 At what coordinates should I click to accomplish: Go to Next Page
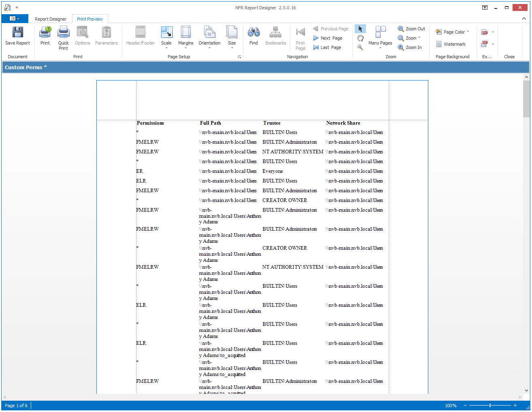coord(328,38)
